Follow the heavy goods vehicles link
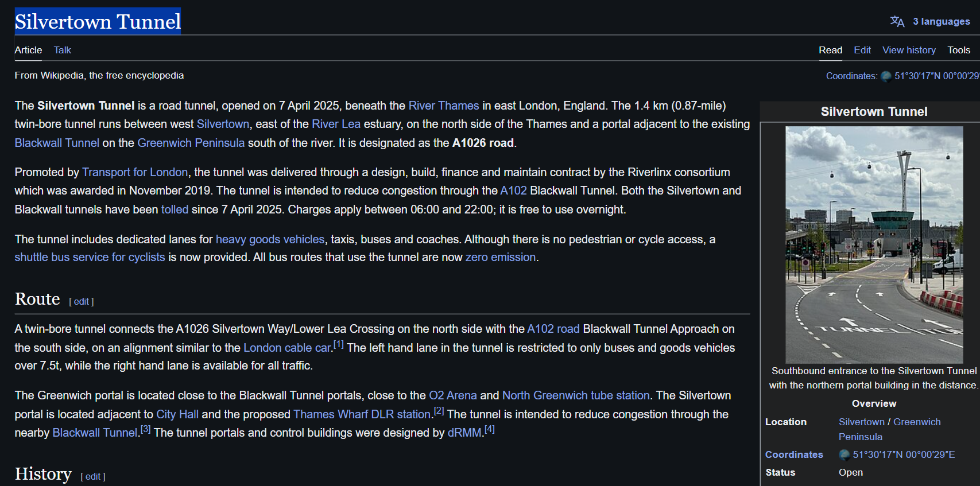Viewport: 980px width, 486px height. coord(270,239)
